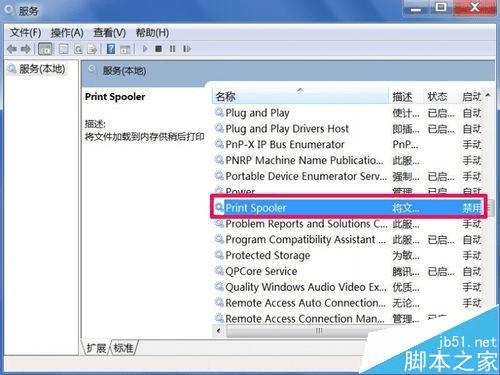Select the Plug and Play Drivers Host name

(287, 128)
